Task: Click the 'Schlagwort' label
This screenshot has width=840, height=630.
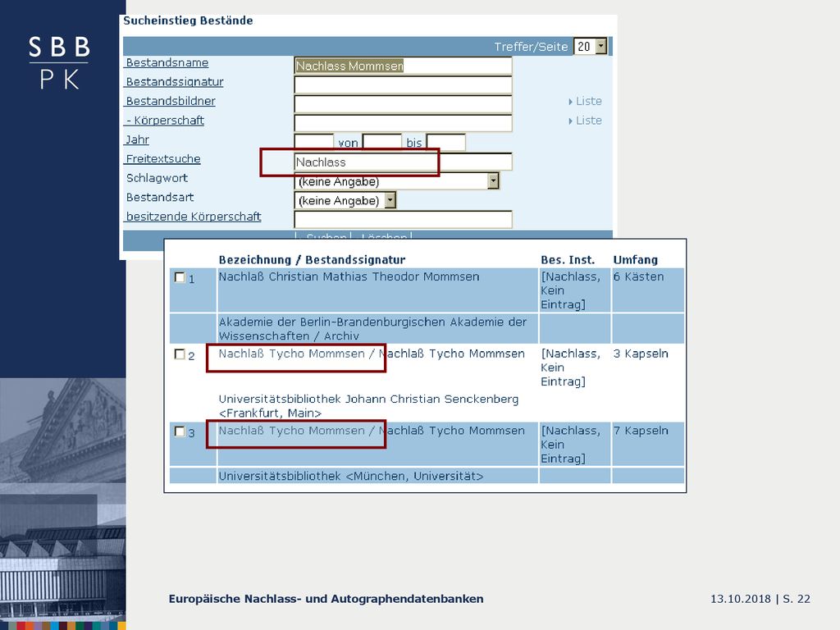Action: pos(157,178)
